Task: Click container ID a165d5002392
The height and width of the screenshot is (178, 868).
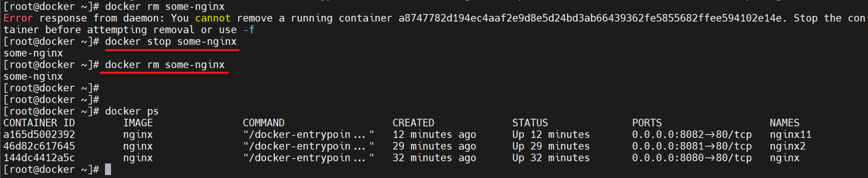Action: click(x=39, y=134)
